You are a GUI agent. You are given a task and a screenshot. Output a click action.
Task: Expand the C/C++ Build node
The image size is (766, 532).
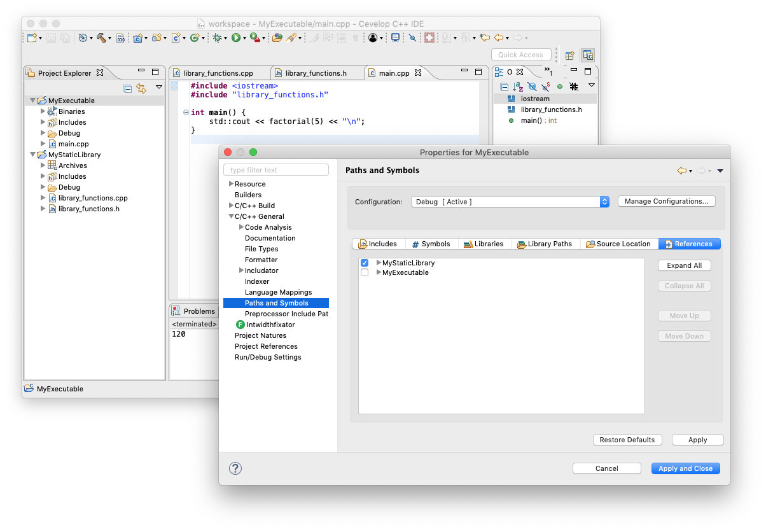click(232, 206)
